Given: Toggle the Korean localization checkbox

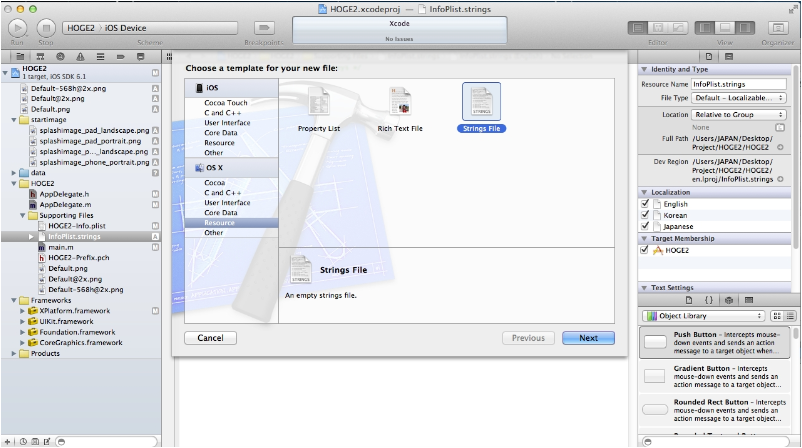Looking at the screenshot, I should click(645, 215).
